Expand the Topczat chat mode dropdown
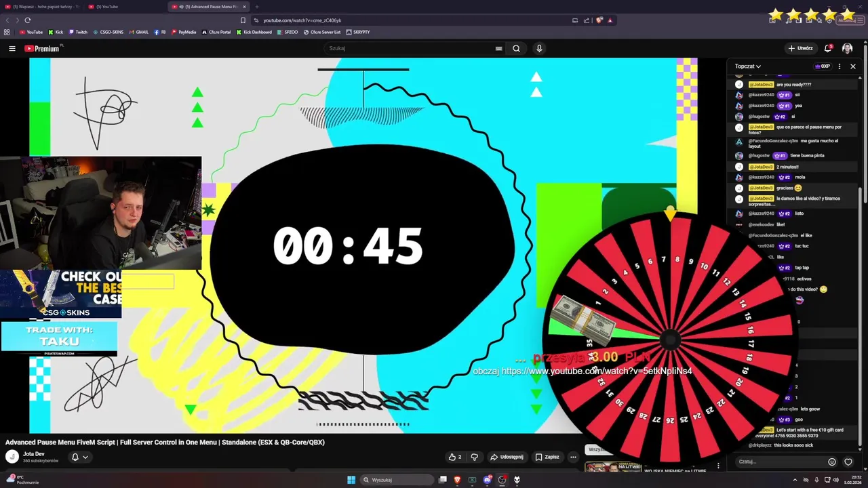The width and height of the screenshot is (868, 488). pyautogui.click(x=747, y=66)
